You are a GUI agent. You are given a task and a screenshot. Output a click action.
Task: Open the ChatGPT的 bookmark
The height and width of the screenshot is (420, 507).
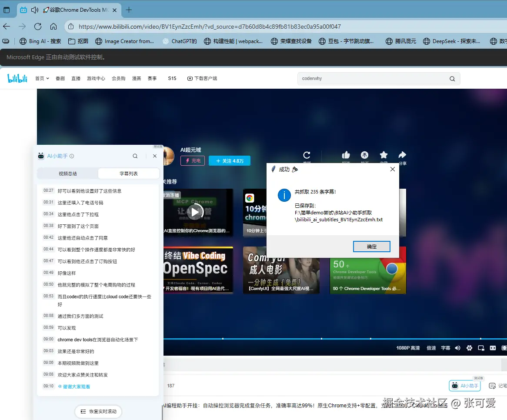(x=180, y=41)
